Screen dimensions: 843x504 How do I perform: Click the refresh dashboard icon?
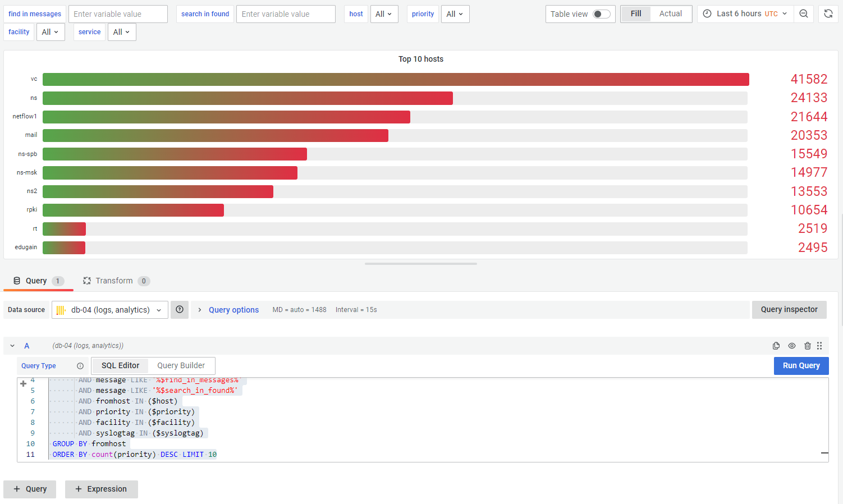tap(828, 13)
